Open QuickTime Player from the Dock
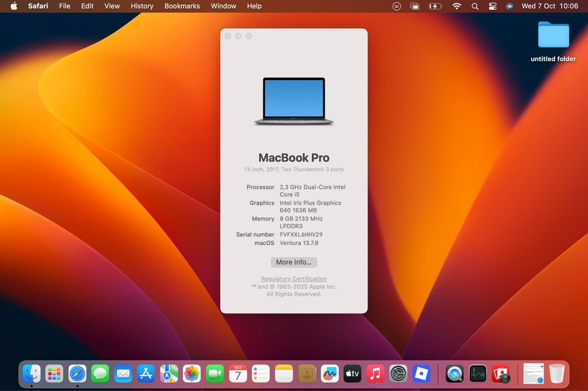The width and height of the screenshot is (588, 391). click(455, 373)
